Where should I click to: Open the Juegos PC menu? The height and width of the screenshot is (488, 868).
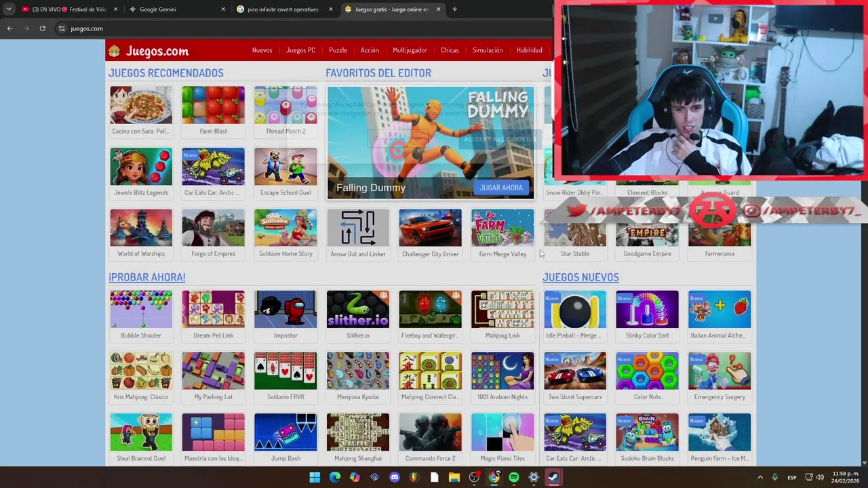pyautogui.click(x=300, y=50)
